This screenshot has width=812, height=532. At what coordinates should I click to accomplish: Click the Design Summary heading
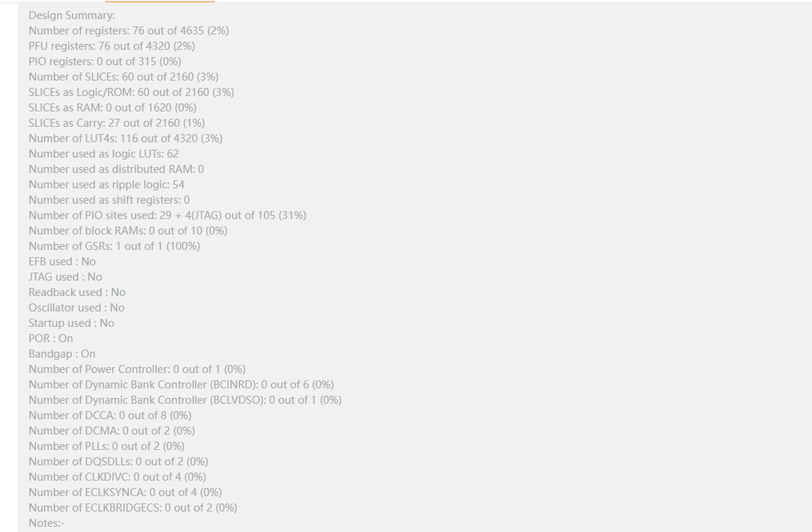pyautogui.click(x=72, y=15)
